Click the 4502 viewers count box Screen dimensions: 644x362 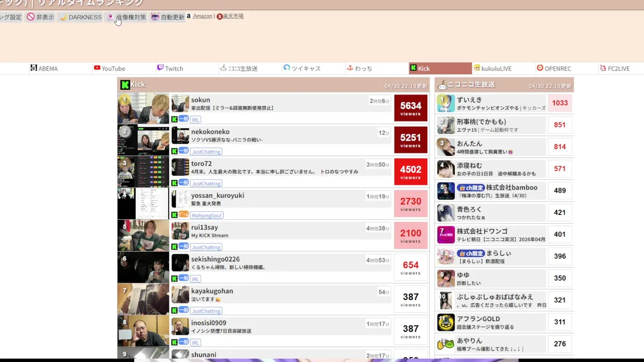click(411, 171)
